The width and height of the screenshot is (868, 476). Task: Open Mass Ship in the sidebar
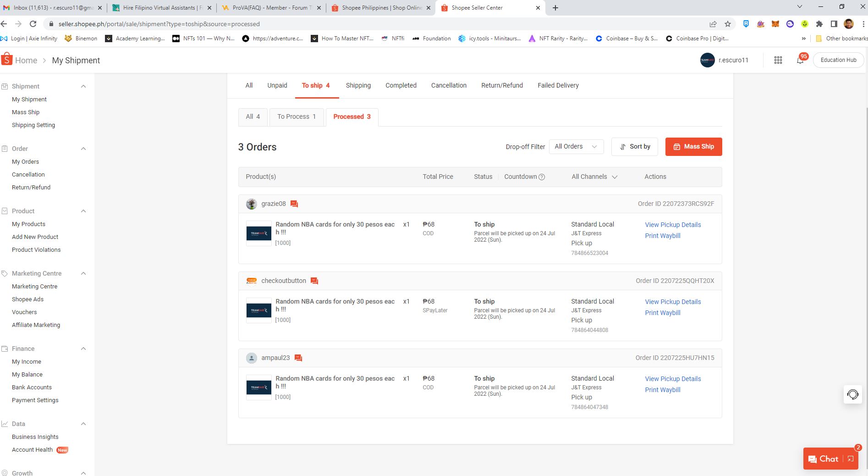coord(26,112)
